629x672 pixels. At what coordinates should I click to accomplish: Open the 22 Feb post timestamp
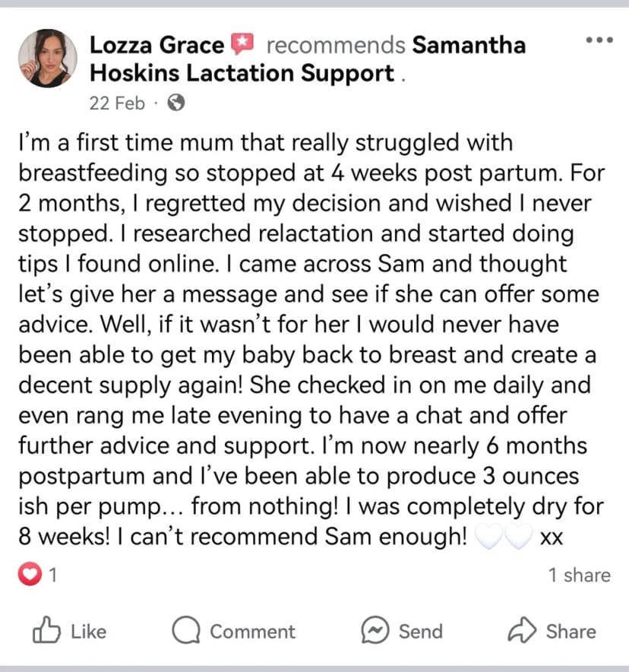[117, 103]
